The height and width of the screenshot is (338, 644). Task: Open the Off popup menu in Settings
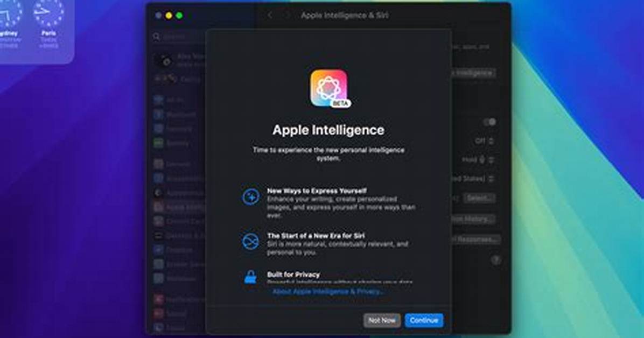point(485,141)
